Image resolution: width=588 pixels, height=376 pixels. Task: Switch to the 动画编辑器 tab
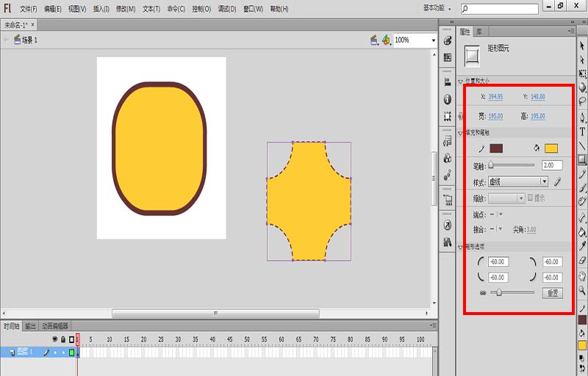click(x=54, y=326)
